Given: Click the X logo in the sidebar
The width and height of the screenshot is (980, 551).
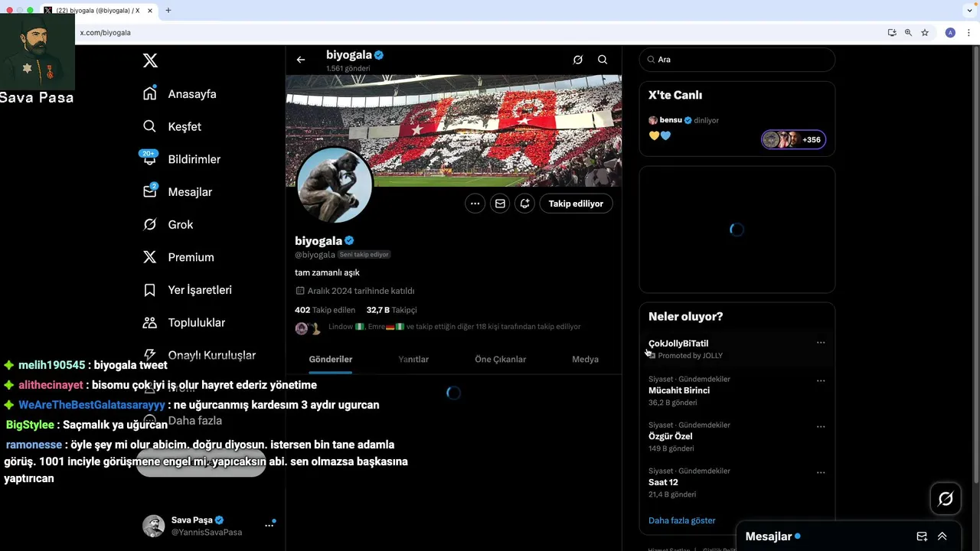Looking at the screenshot, I should coord(150,61).
